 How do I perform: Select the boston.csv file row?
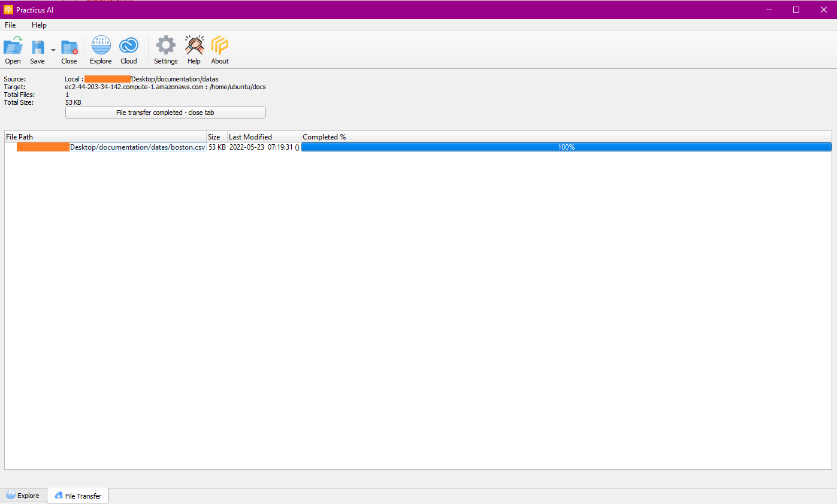(x=138, y=147)
